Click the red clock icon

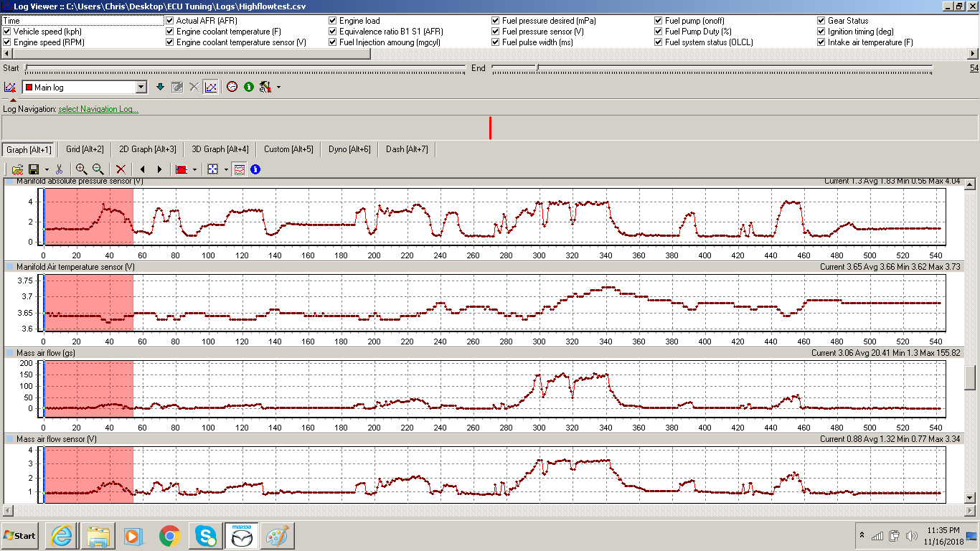(232, 87)
